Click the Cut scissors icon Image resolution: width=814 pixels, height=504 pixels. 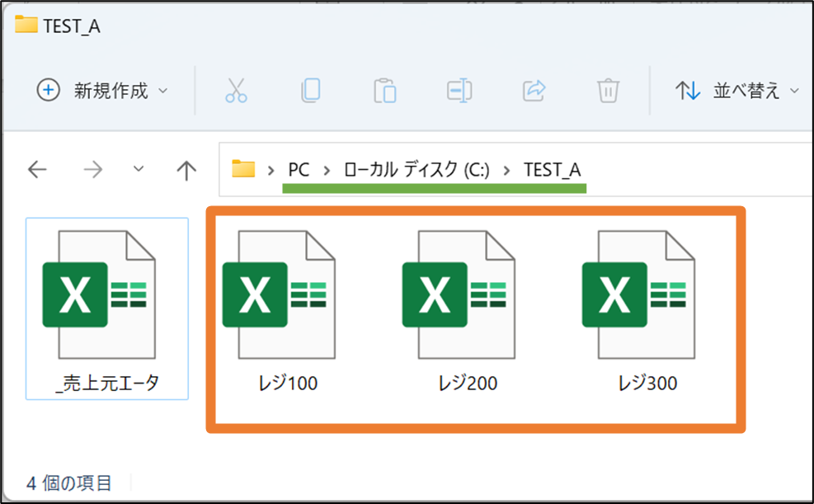[236, 90]
